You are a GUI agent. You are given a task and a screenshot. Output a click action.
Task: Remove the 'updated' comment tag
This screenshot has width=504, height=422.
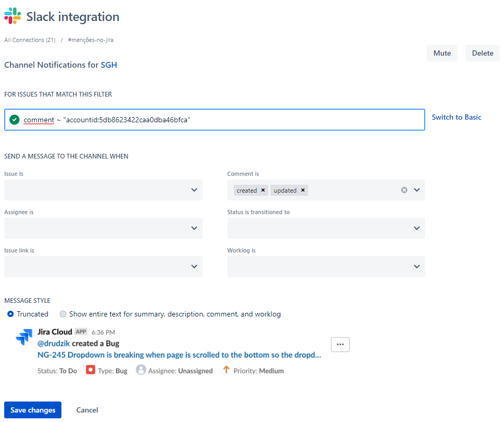(x=303, y=190)
